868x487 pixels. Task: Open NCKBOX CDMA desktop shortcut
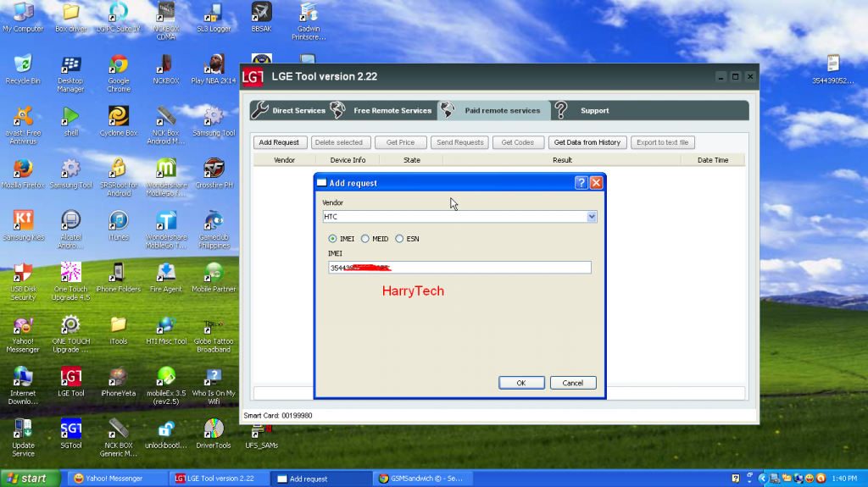[x=166, y=21]
